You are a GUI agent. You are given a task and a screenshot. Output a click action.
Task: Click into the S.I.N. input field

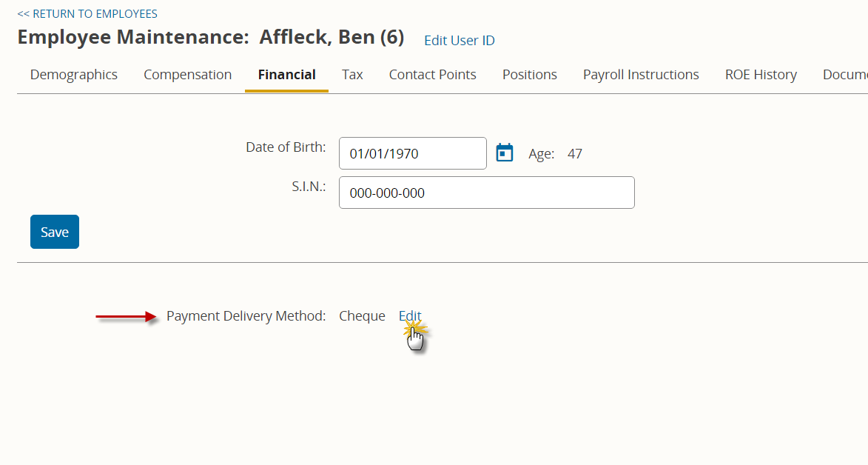(487, 193)
